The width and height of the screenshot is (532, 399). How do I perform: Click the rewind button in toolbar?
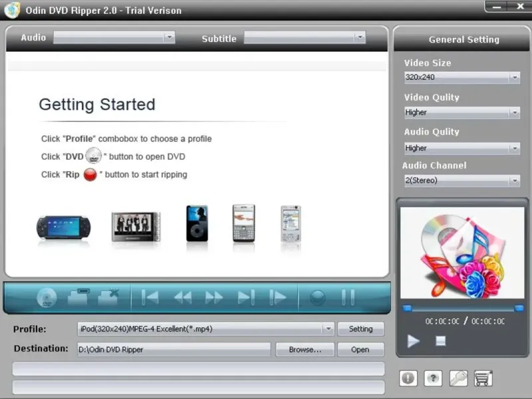click(182, 298)
